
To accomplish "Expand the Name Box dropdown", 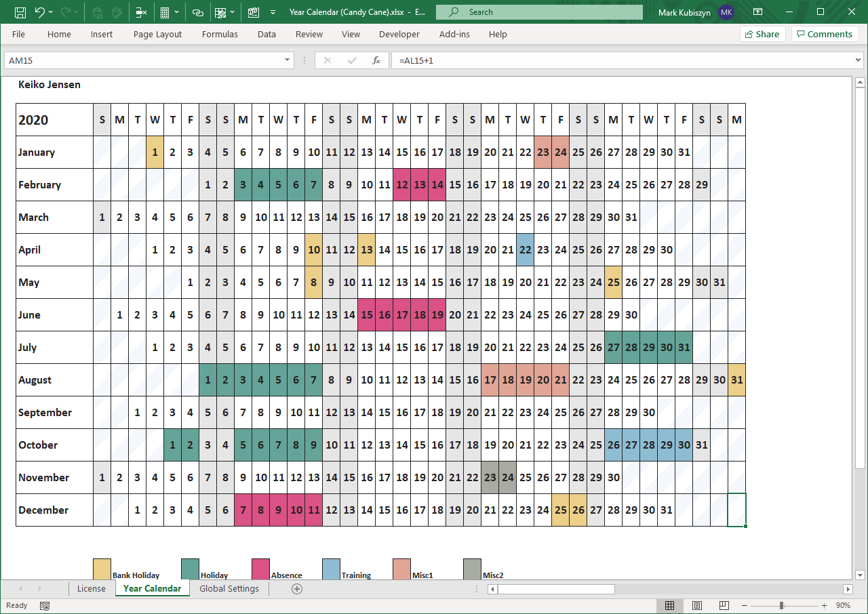I will click(288, 60).
